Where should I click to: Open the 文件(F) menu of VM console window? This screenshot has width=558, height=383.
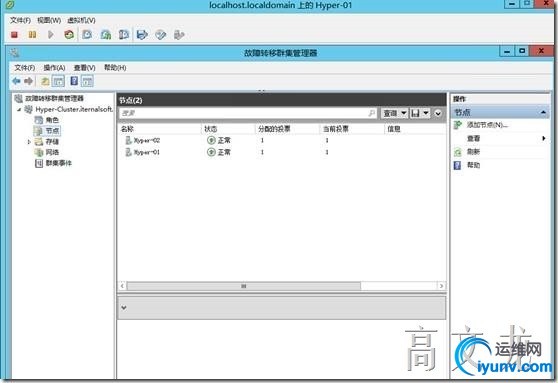click(x=20, y=20)
